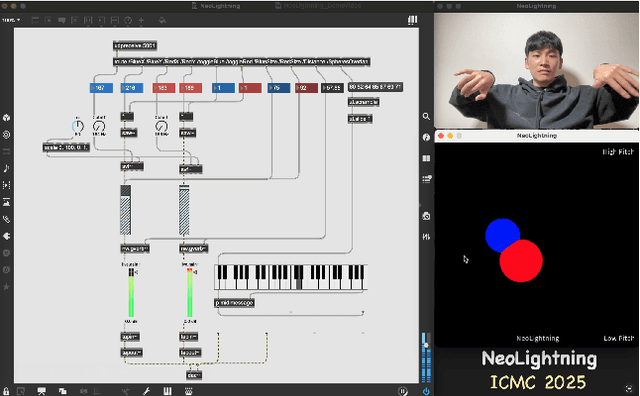
Task: Click the black number box showing 67.65
Action: point(332,88)
